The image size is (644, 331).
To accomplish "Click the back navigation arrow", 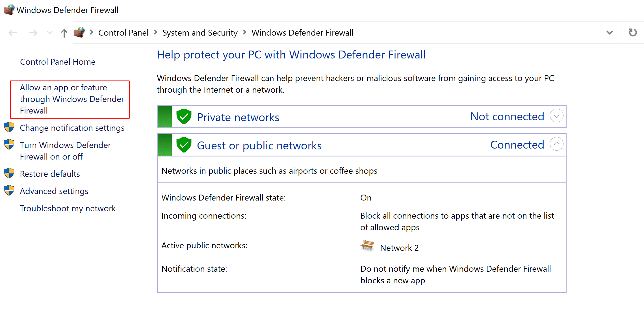I will (x=13, y=33).
